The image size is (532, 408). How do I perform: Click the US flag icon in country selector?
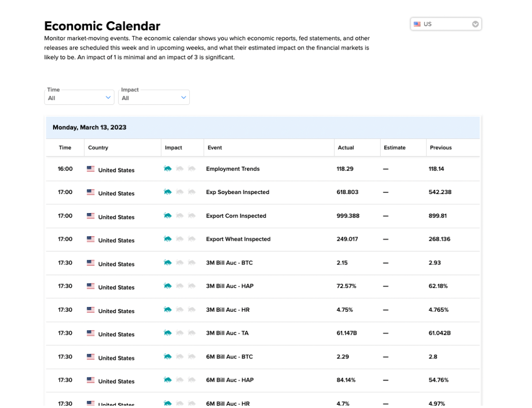[x=417, y=24]
